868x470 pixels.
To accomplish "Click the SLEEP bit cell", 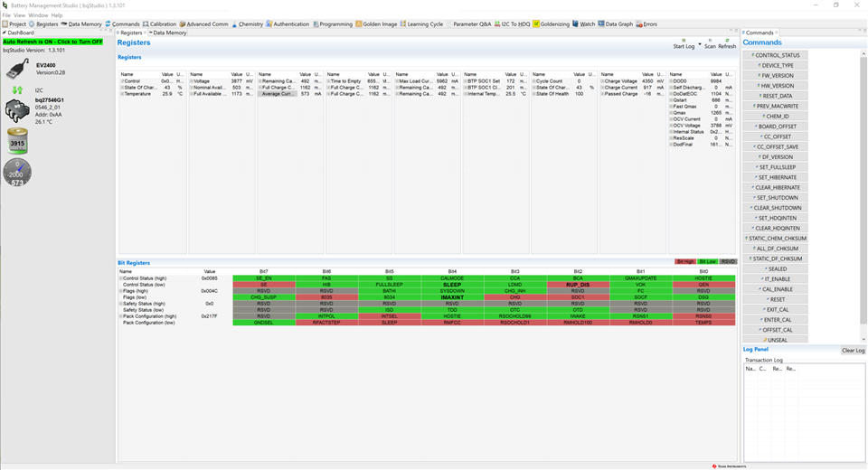I will [452, 285].
